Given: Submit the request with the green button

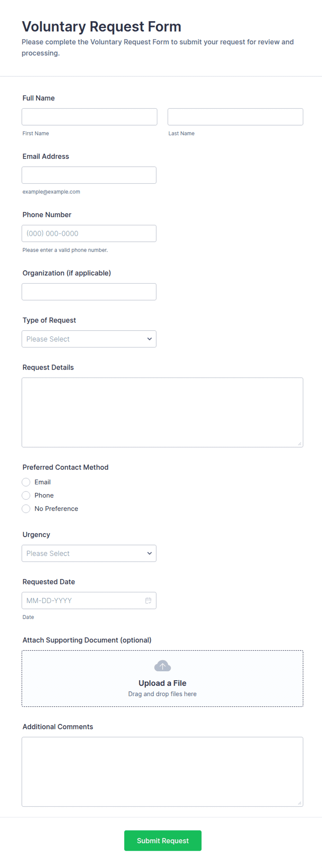Looking at the screenshot, I should (163, 841).
